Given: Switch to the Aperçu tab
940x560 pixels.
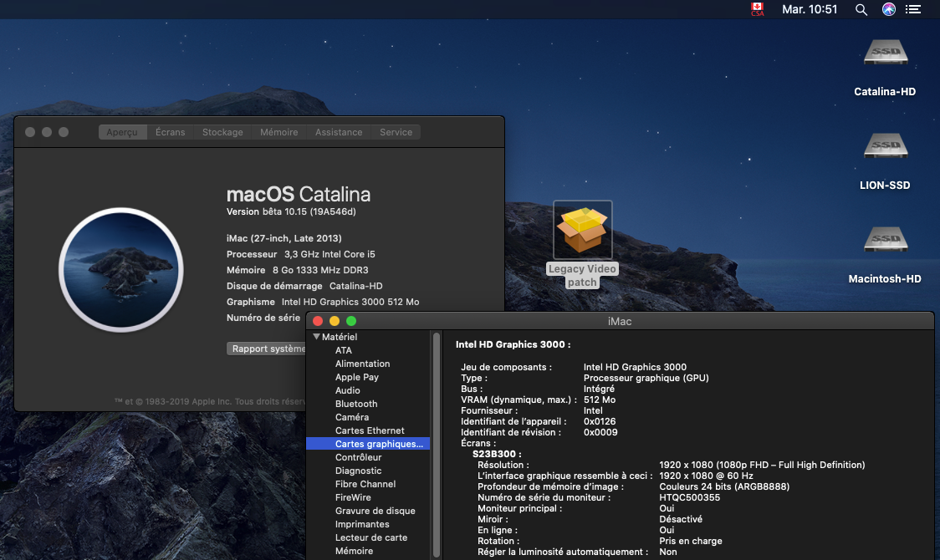Looking at the screenshot, I should click(x=122, y=132).
